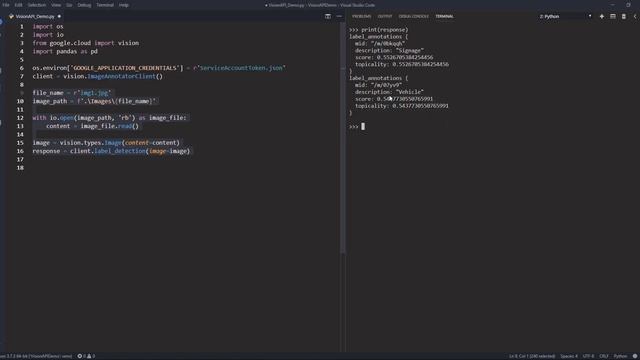The image size is (640, 360).
Task: Click 'import os' on line 1
Action: [x=48, y=27]
